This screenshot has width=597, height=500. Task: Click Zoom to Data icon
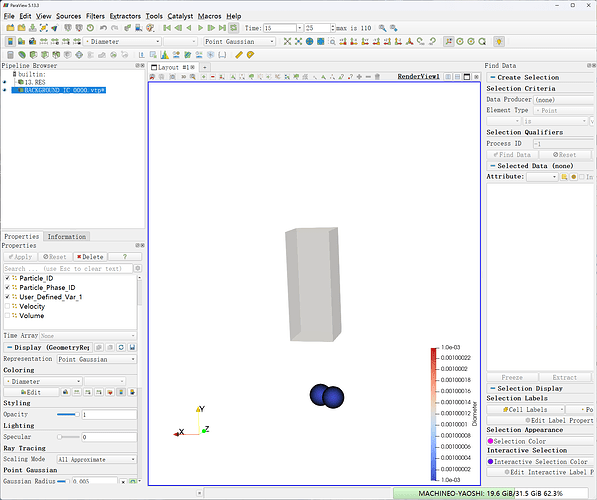(298, 42)
